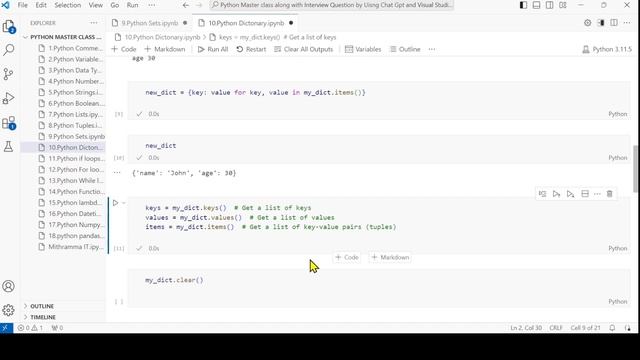Click the editor vertical scrollbar thumb

click(x=636, y=169)
